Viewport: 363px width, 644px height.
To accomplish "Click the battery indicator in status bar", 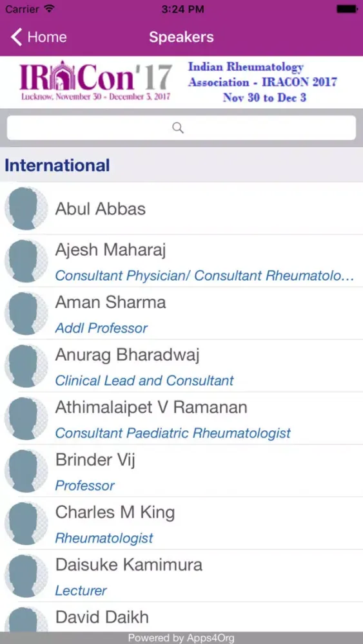I will (x=346, y=8).
